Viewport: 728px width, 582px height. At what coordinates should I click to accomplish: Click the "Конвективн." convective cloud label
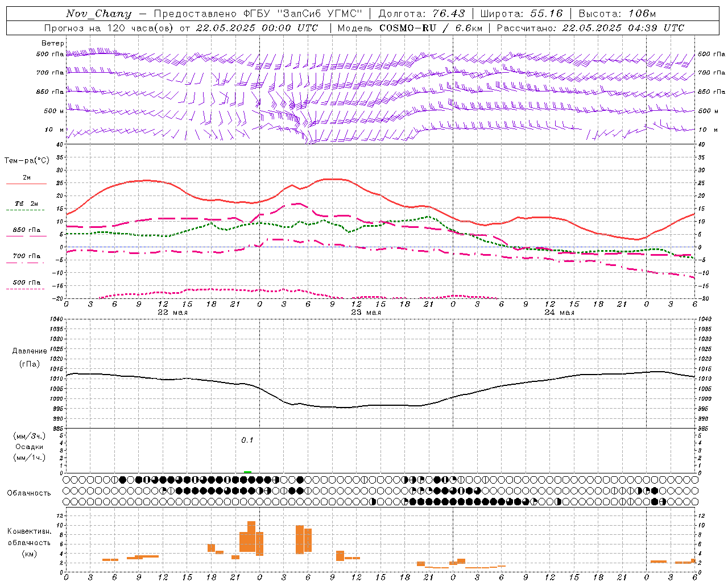point(29,531)
